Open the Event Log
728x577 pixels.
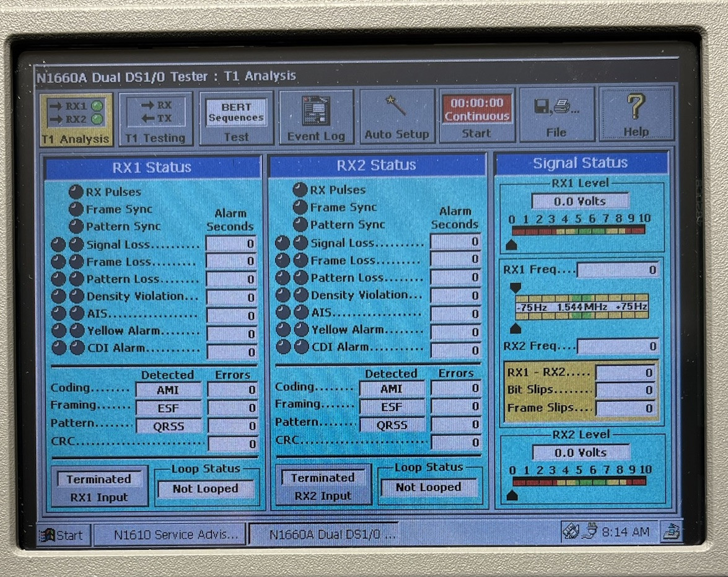(x=316, y=117)
